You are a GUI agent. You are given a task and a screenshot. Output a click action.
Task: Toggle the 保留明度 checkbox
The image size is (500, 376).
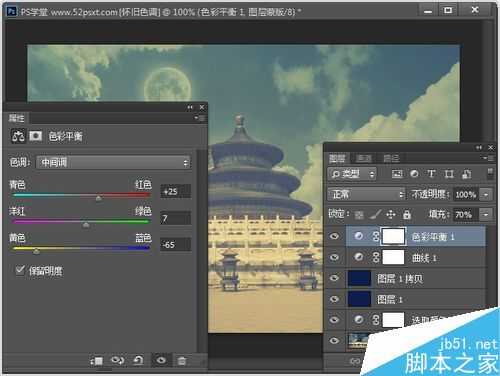click(20, 270)
